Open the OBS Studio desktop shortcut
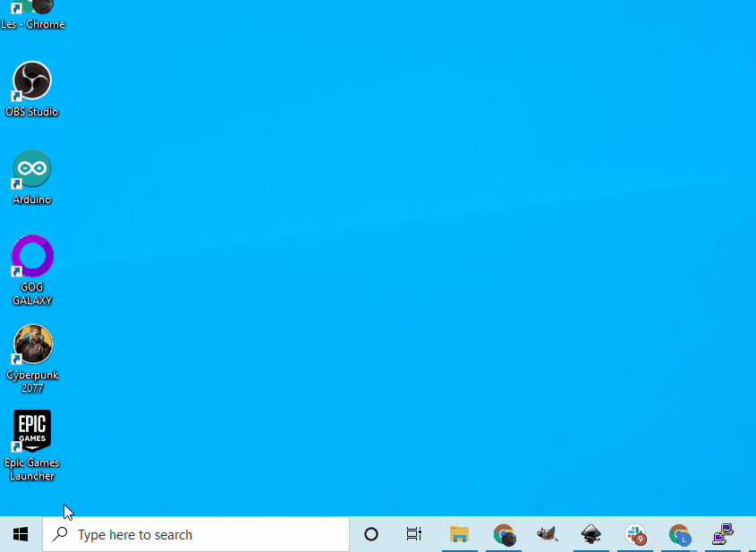This screenshot has width=756, height=552. pyautogui.click(x=32, y=81)
